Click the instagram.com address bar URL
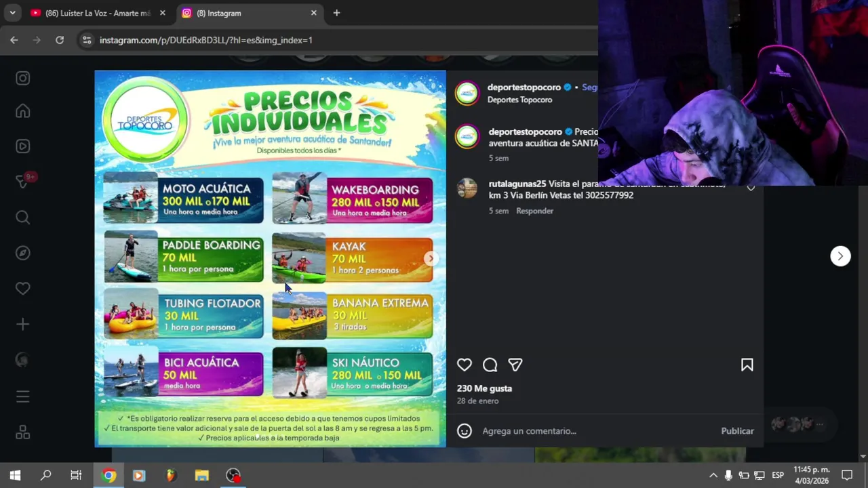The image size is (868, 488). [x=206, y=40]
